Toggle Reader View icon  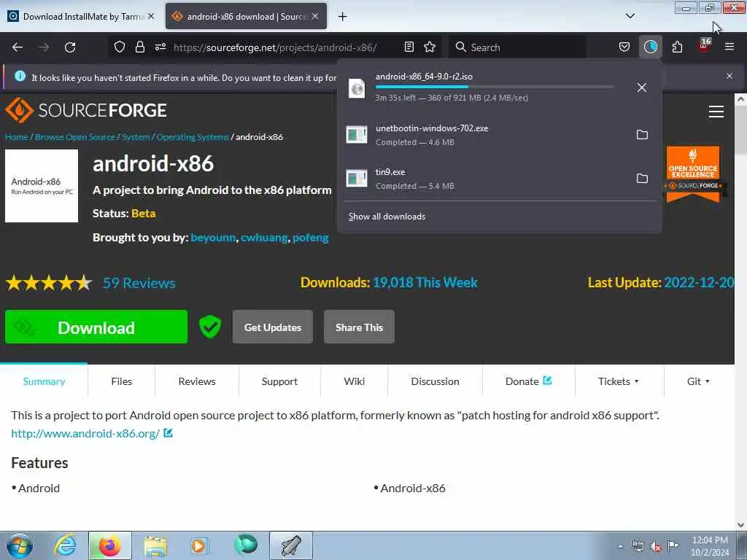point(409,47)
